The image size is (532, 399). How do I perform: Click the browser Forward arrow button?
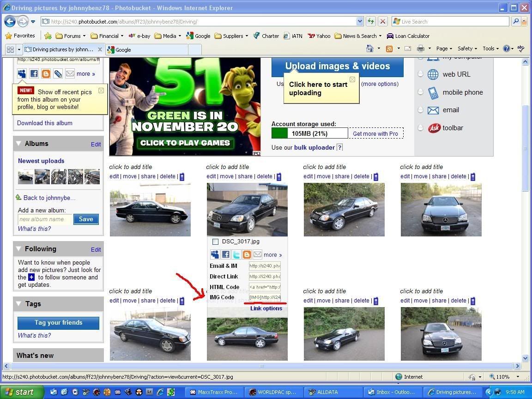coord(23,22)
